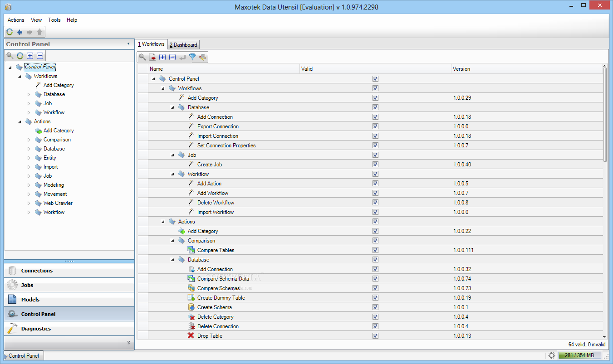The height and width of the screenshot is (364, 613).
Task: Toggle the Valid checkbox for Export Connection
Action: point(375,126)
